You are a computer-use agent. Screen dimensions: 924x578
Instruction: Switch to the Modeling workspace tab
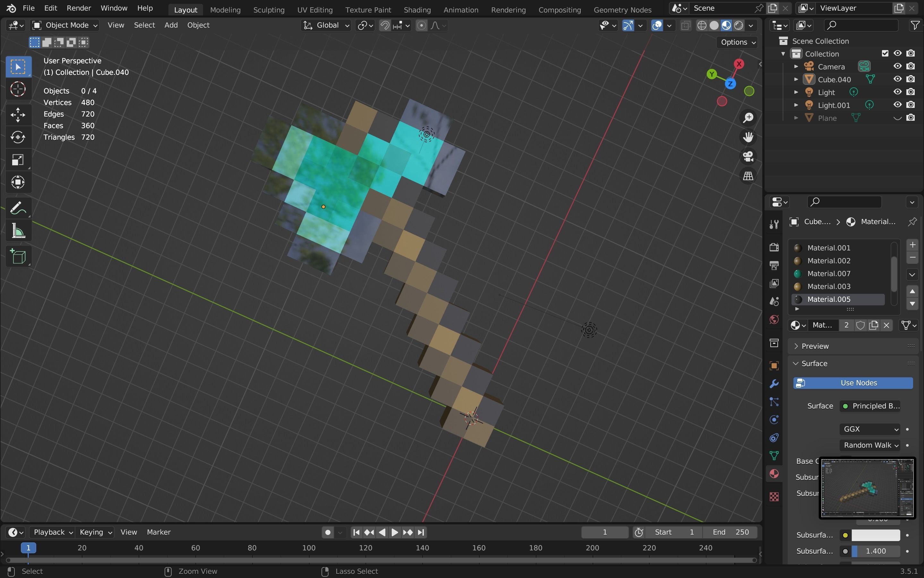point(225,10)
